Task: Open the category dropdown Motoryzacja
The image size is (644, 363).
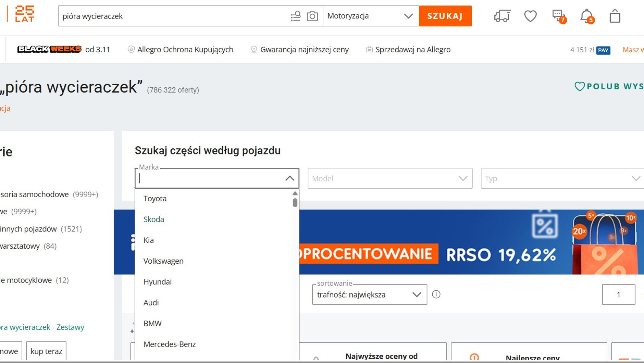Action: coord(371,16)
